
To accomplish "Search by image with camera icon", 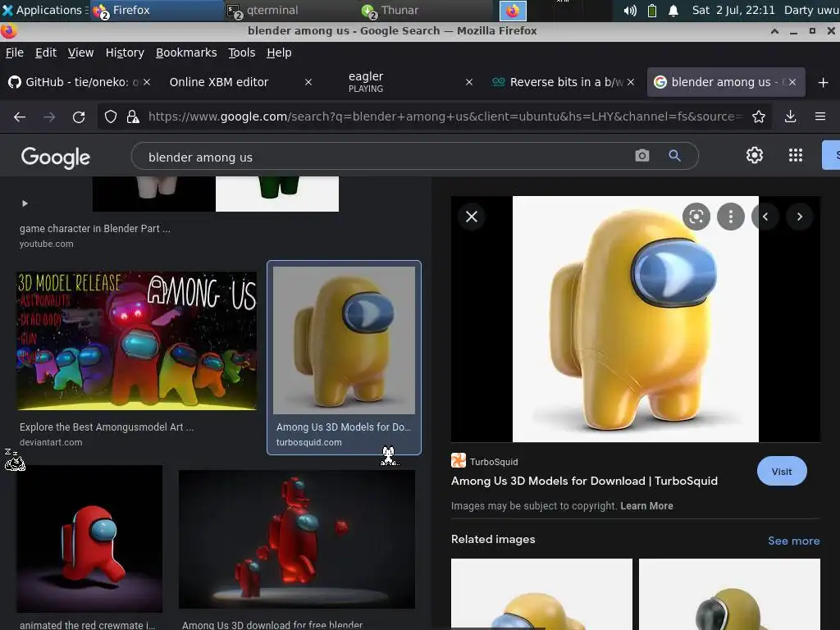I will [641, 156].
